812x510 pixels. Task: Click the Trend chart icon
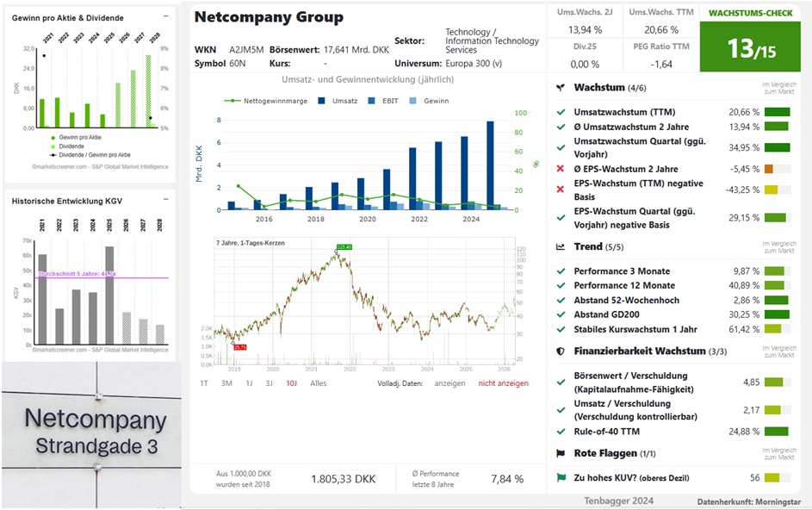[561, 247]
